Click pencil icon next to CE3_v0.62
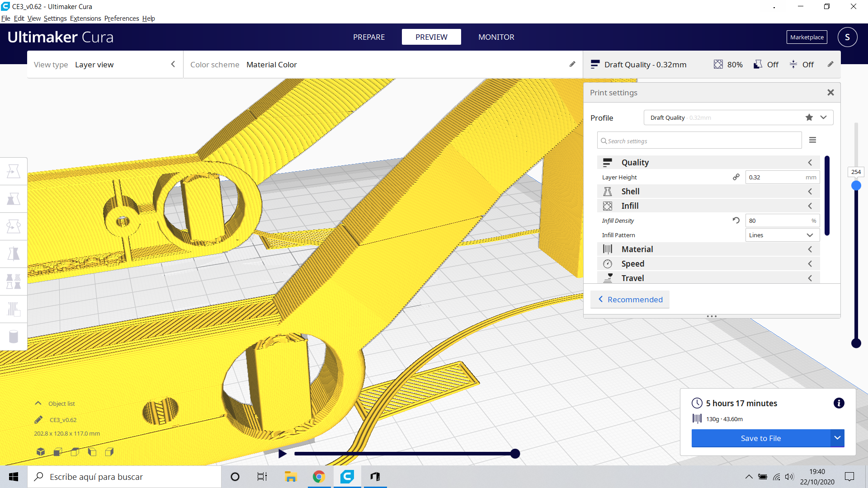This screenshot has width=868, height=488. coord(38,420)
